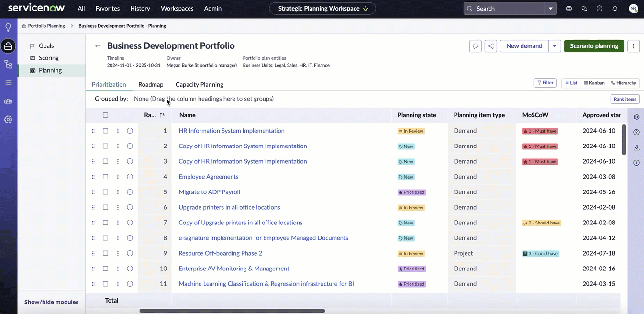Viewport: 644px width, 314px height.
Task: Check the box for Migrate to ADP Payroll
Action: click(105, 192)
